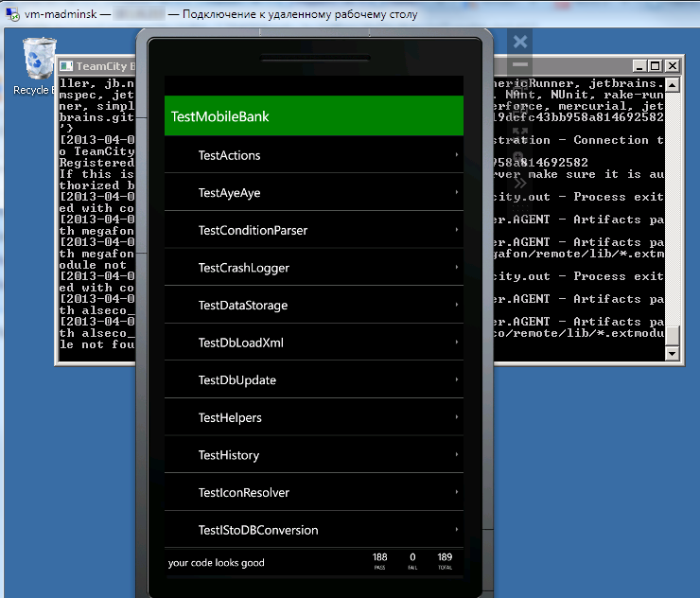
Task: Click the TeamCity console window icon
Action: point(66,66)
